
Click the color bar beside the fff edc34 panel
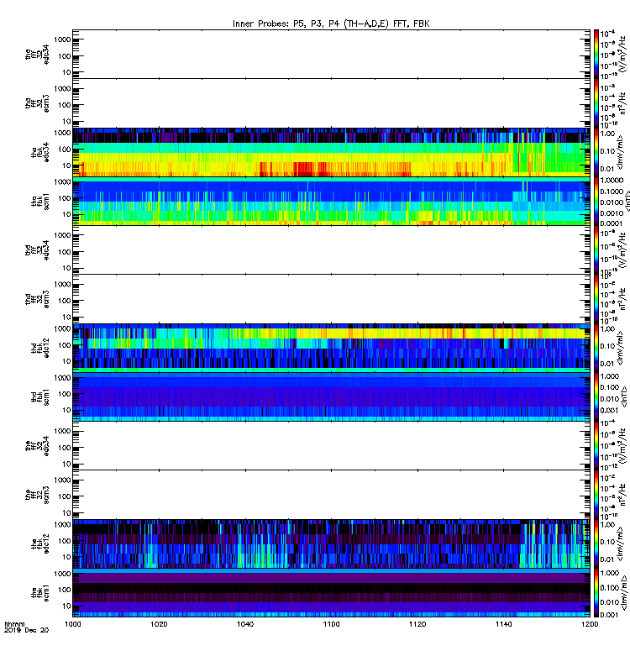[x=596, y=446]
